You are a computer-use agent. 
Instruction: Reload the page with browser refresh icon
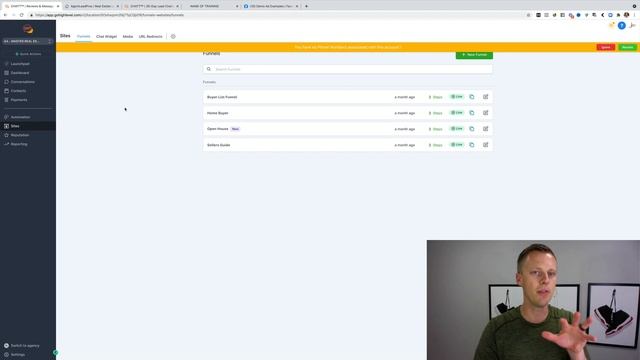tap(22, 15)
